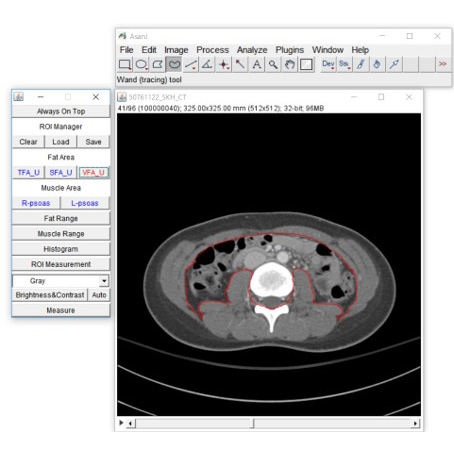Open the Analyze menu
Viewport: 454px width, 454px height.
[252, 50]
